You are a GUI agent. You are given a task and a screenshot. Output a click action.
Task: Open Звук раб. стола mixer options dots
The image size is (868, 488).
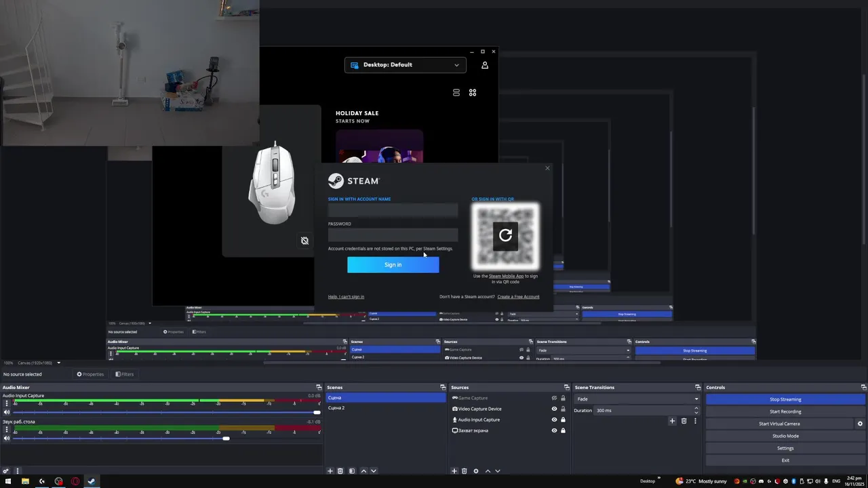click(6, 430)
